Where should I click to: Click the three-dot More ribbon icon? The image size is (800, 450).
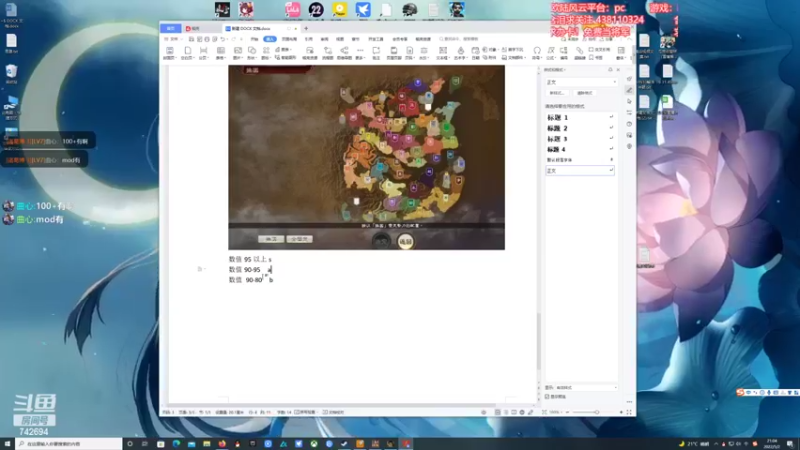coord(360,53)
